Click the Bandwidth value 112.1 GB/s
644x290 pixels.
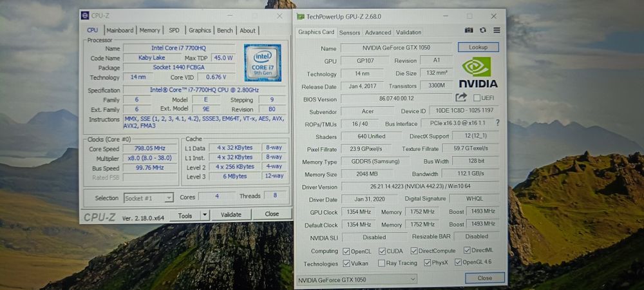pyautogui.click(x=470, y=174)
